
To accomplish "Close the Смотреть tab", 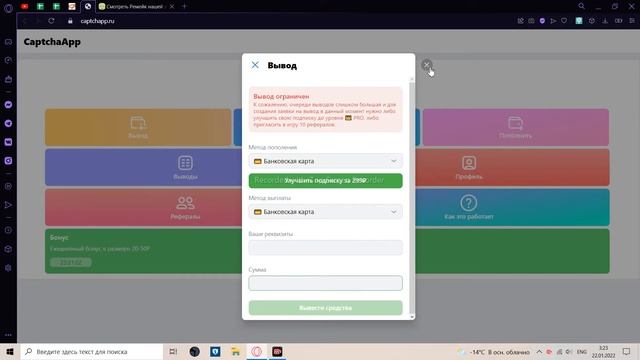I will tap(172, 6).
